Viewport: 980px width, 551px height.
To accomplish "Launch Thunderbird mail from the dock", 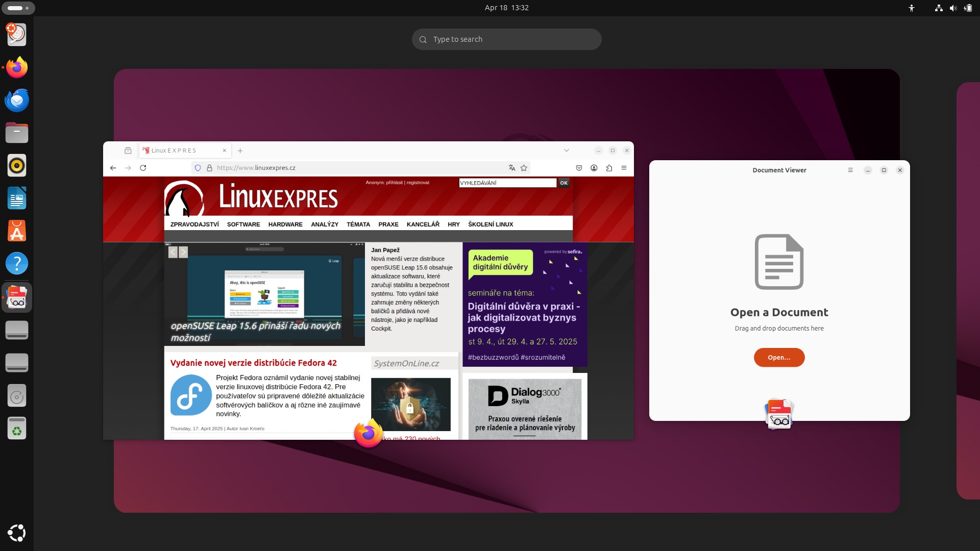I will (x=17, y=100).
